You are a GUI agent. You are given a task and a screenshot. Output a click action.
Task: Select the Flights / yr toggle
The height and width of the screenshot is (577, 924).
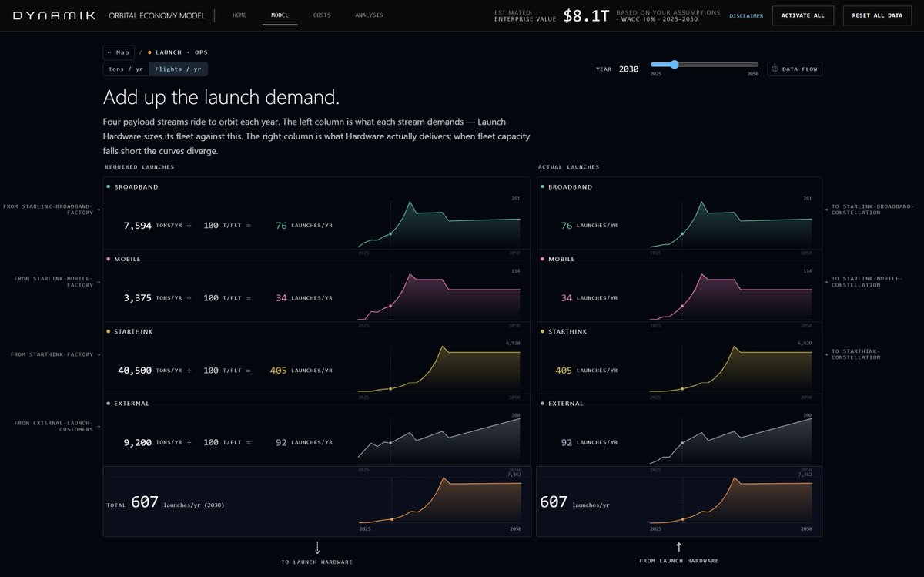pyautogui.click(x=178, y=69)
